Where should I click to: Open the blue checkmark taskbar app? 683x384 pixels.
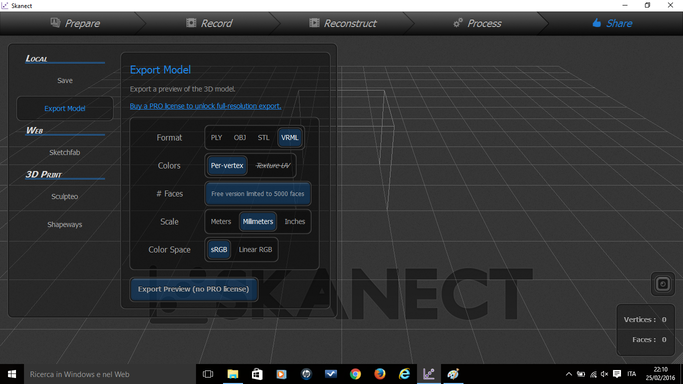pyautogui.click(x=331, y=374)
